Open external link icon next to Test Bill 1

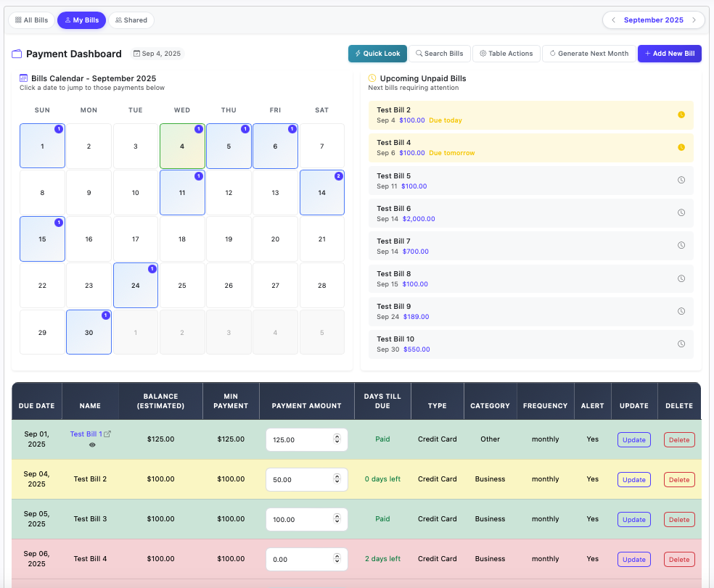coord(108,434)
